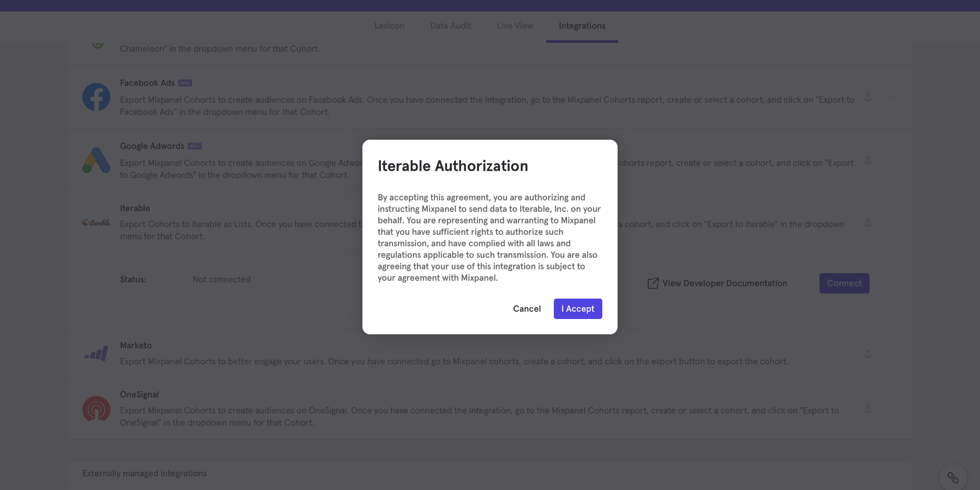
Task: Cancel the Iterable Authorization dialog
Action: point(527,308)
